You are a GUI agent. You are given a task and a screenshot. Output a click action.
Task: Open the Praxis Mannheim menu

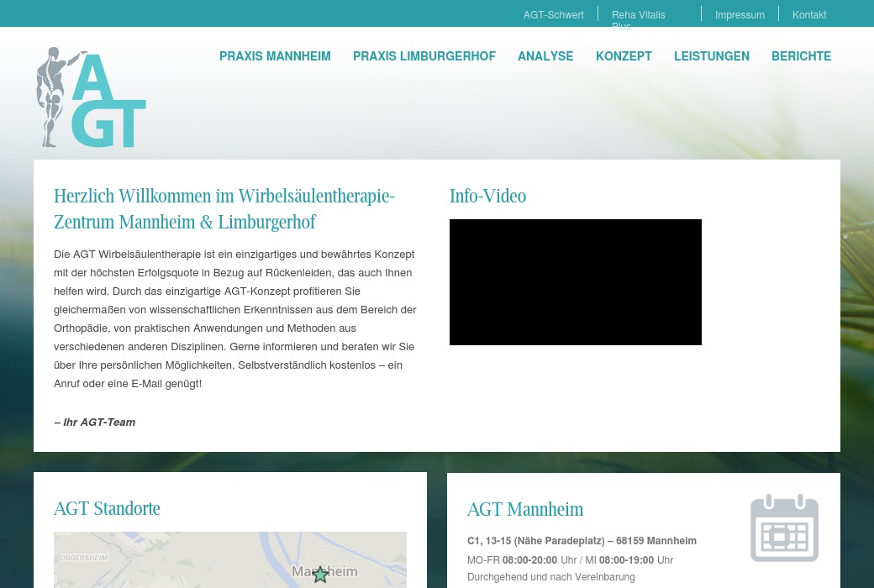coord(275,56)
